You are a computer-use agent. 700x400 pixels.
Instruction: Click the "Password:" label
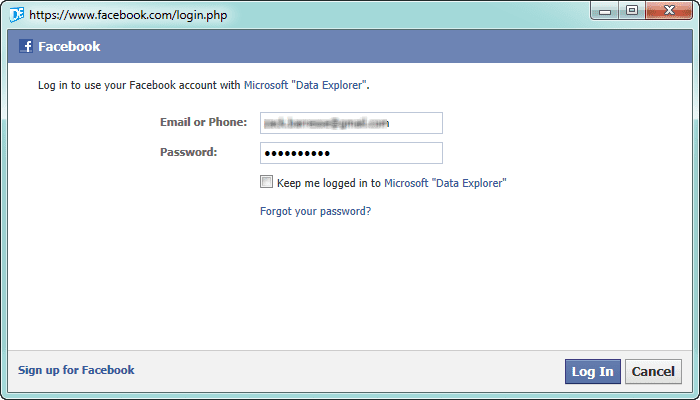pyautogui.click(x=189, y=152)
